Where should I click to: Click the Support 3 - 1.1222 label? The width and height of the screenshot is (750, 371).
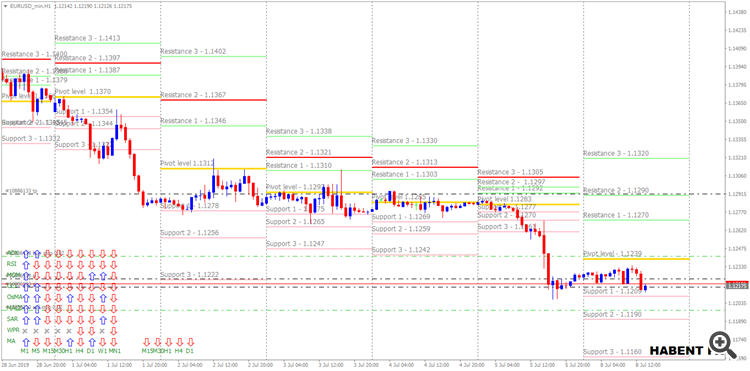[x=189, y=274]
